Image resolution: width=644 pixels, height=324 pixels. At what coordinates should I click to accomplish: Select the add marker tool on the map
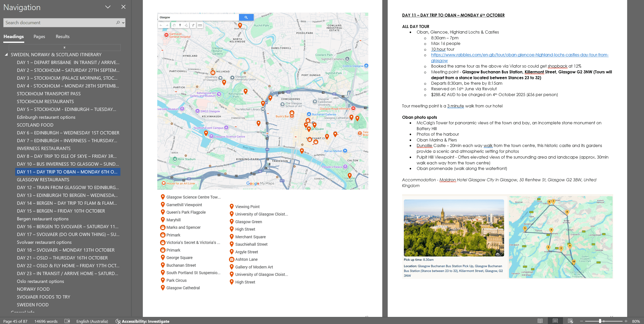(180, 25)
